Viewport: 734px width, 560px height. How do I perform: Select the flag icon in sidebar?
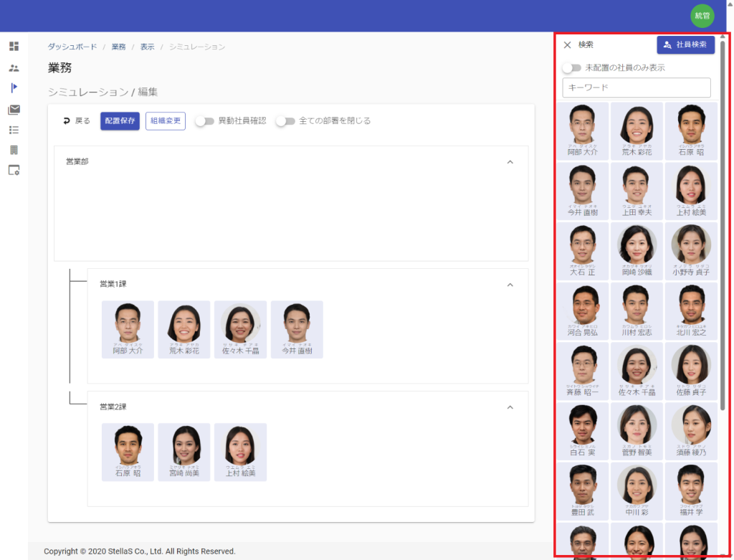pyautogui.click(x=14, y=88)
